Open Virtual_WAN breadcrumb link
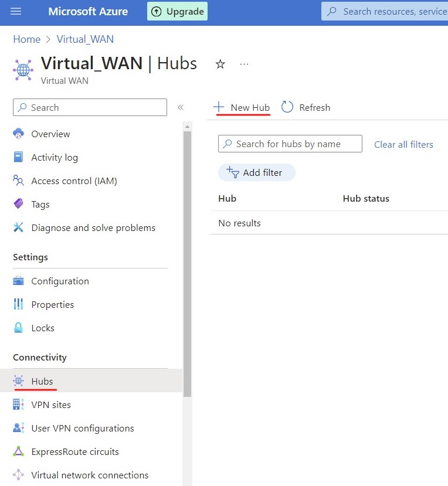The width and height of the screenshot is (448, 486). pyautogui.click(x=85, y=39)
